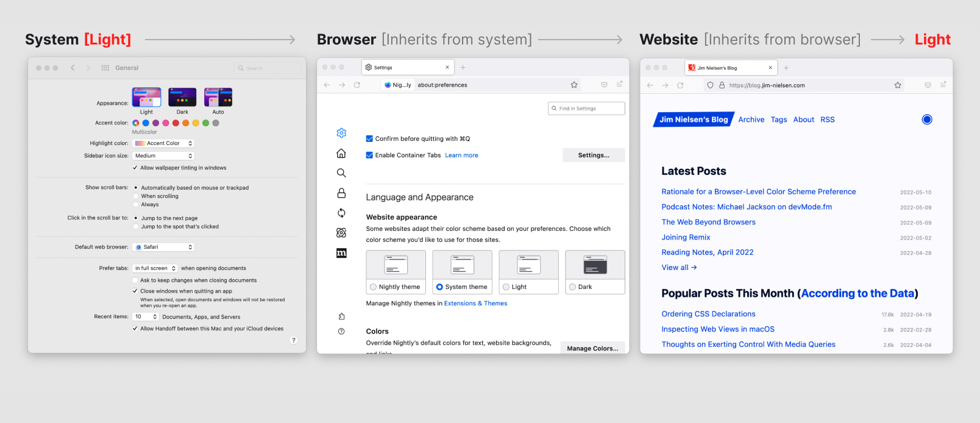
Task: Open Default web browser Safari dropdown
Action: pyautogui.click(x=163, y=247)
